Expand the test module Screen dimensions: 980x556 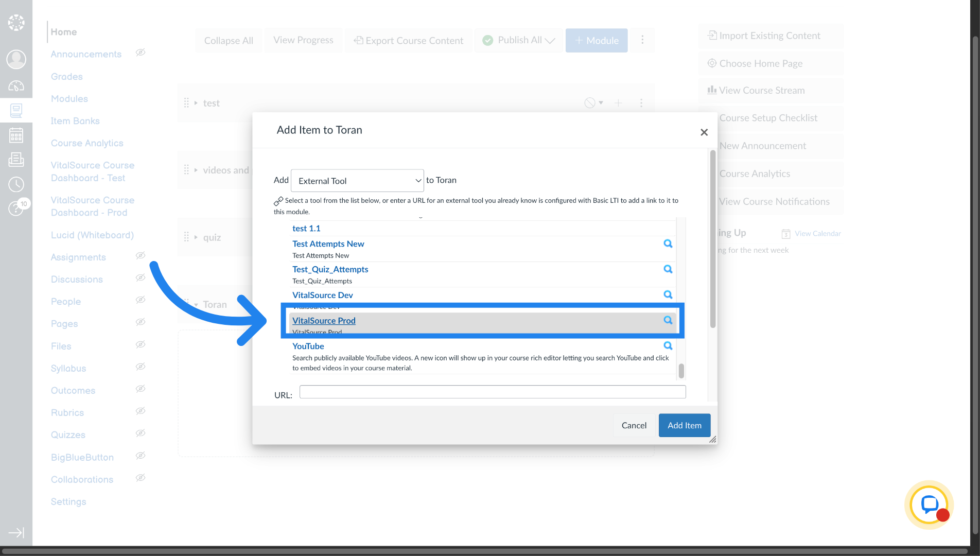click(x=196, y=103)
